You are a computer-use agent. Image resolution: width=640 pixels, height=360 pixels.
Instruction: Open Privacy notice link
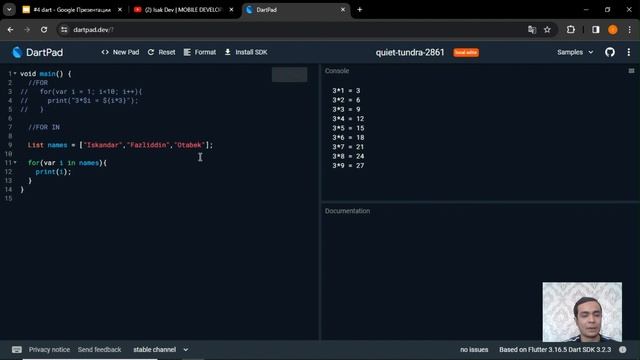coord(49,350)
